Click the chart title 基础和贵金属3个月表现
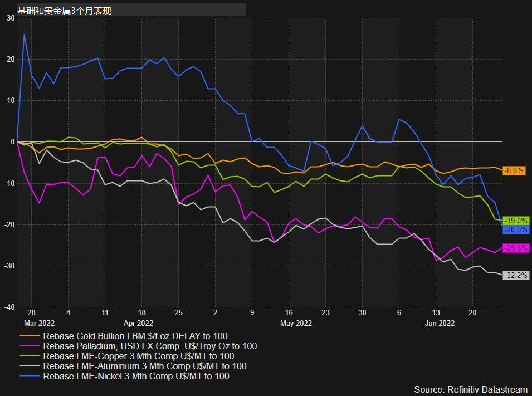 (x=65, y=11)
